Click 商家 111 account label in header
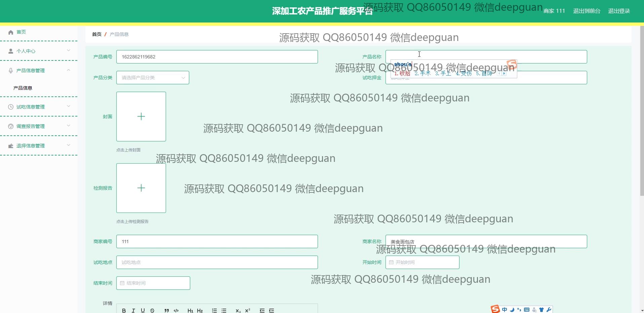Screen dimensions: 644x313 (x=554, y=11)
